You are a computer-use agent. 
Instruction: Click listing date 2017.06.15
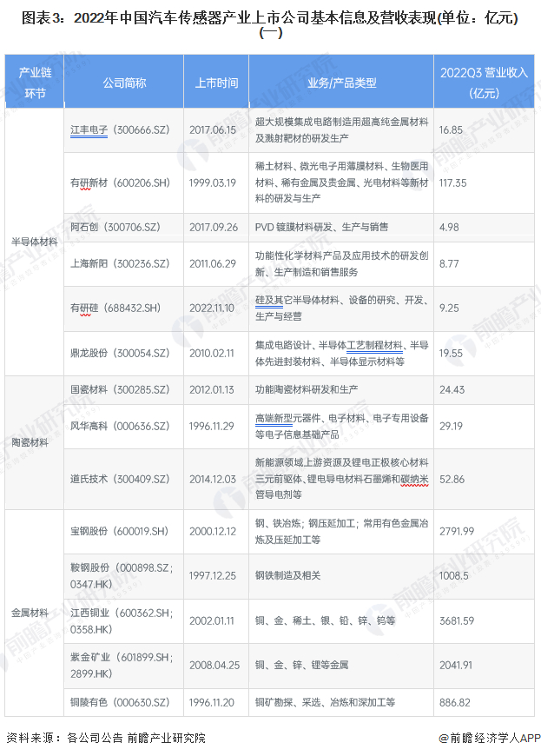click(213, 130)
